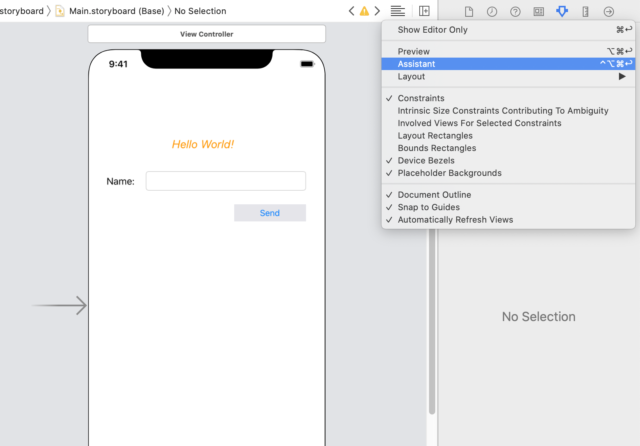The image size is (640, 446).
Task: Click the Add Editor split icon
Action: [424, 11]
